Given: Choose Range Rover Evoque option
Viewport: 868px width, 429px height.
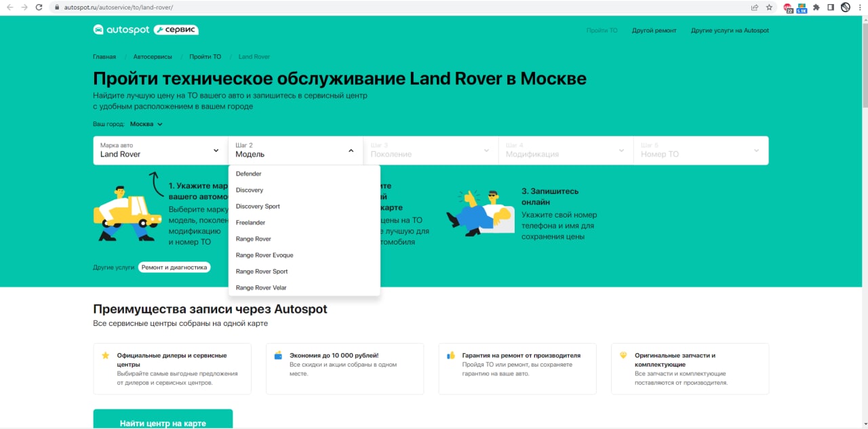Looking at the screenshot, I should pos(304,255).
